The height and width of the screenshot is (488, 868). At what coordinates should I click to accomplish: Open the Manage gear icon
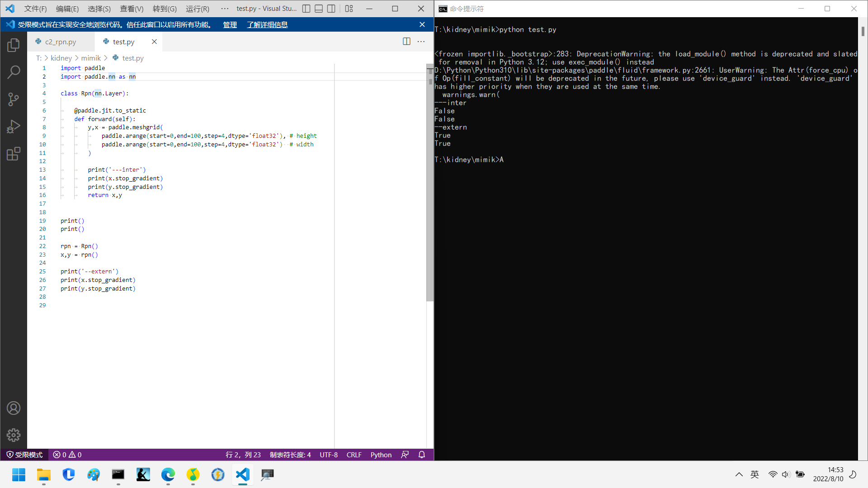(x=14, y=435)
